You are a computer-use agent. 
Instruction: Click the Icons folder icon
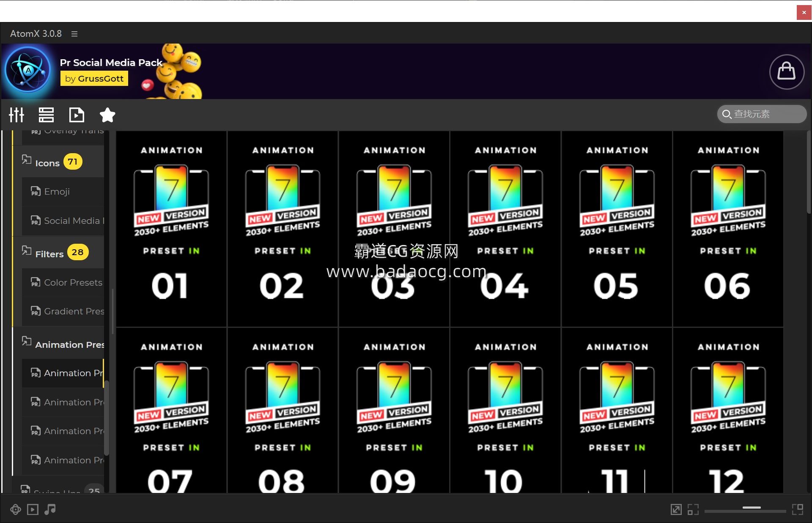click(27, 160)
